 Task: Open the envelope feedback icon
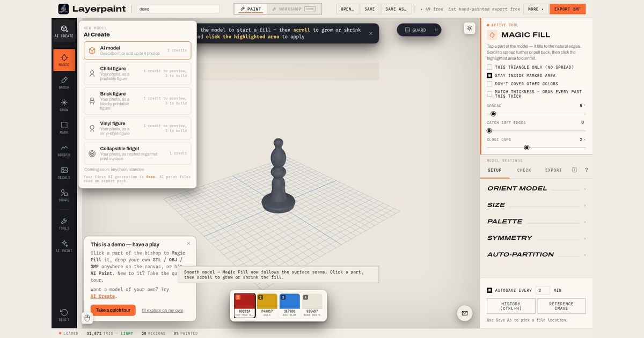tap(464, 313)
